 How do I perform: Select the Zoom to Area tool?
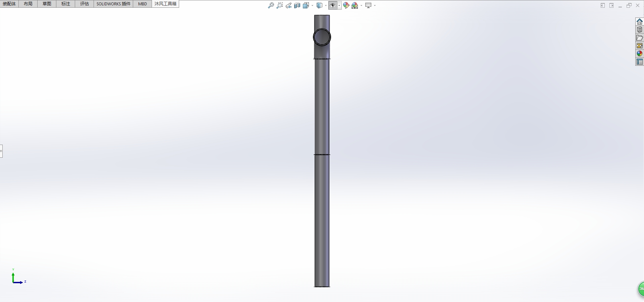click(280, 5)
